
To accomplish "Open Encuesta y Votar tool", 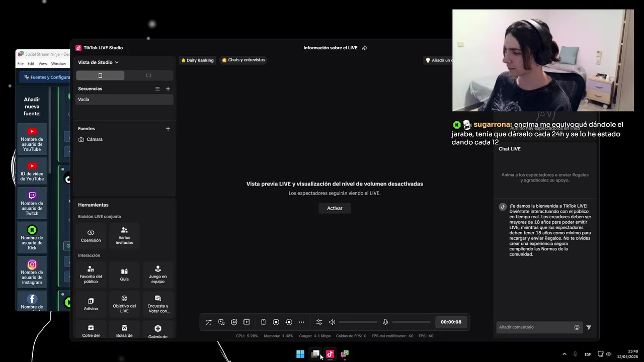I will point(158,304).
